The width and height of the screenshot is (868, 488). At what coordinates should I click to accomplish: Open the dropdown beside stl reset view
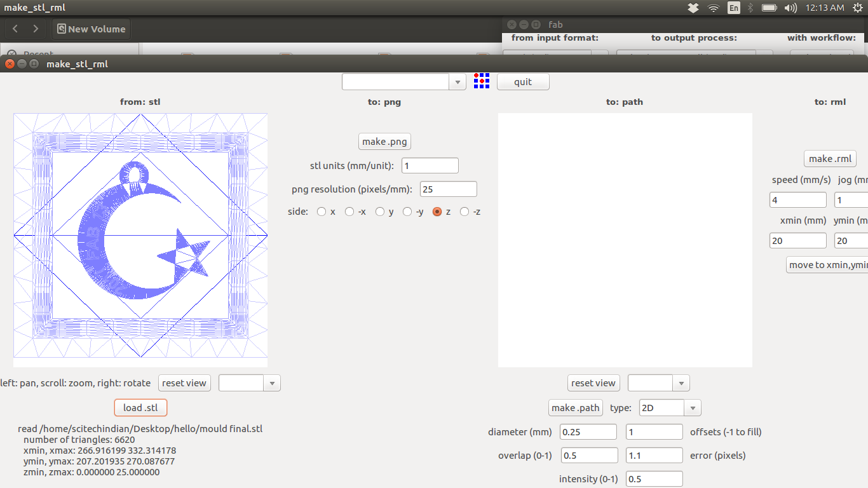click(x=272, y=383)
